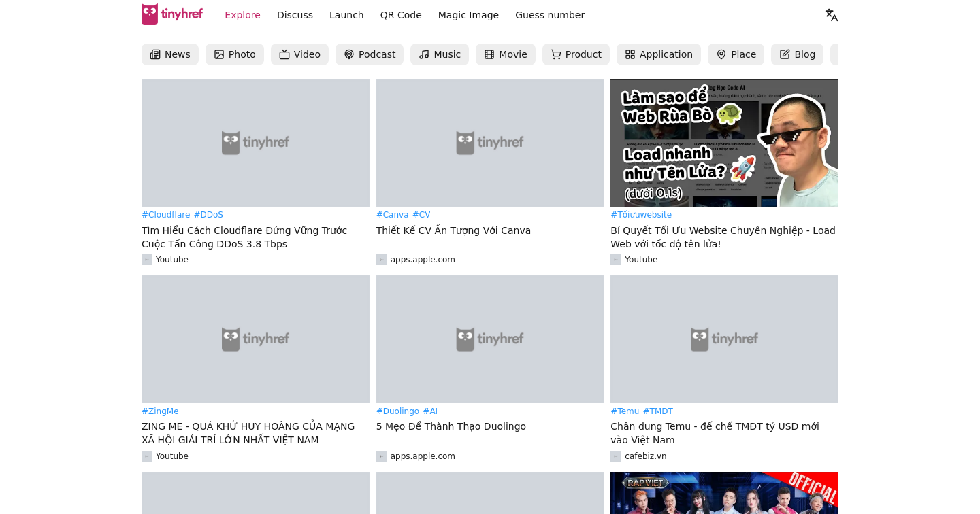Open the ZING ME QUÁ KHỨ HUY HOÀNG title
980x514 pixels.
click(248, 433)
